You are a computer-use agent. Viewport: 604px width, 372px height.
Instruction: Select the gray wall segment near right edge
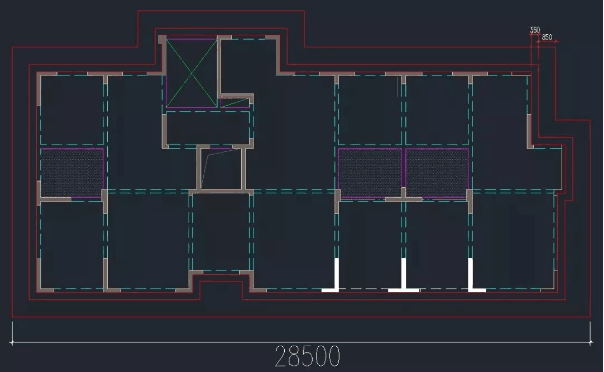[x=530, y=131]
